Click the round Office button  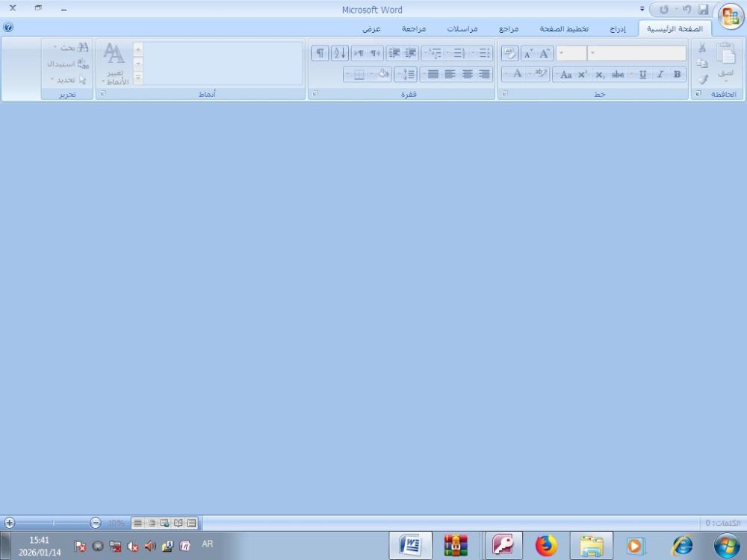tap(730, 16)
